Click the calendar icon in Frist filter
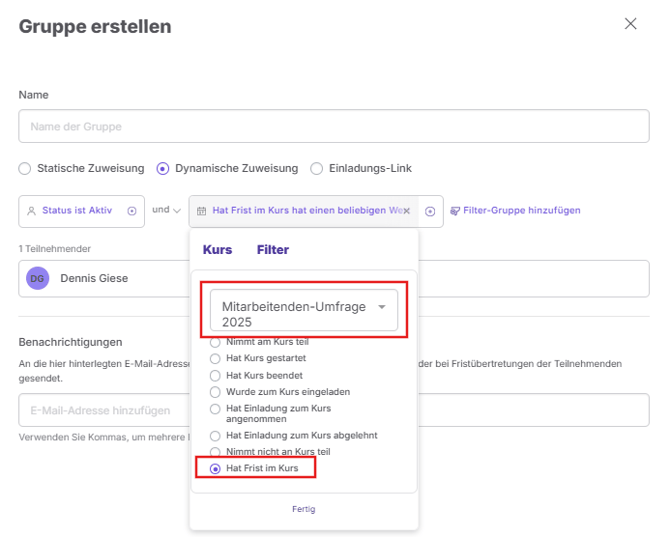Screen dimensions: 670x537 tap(201, 211)
